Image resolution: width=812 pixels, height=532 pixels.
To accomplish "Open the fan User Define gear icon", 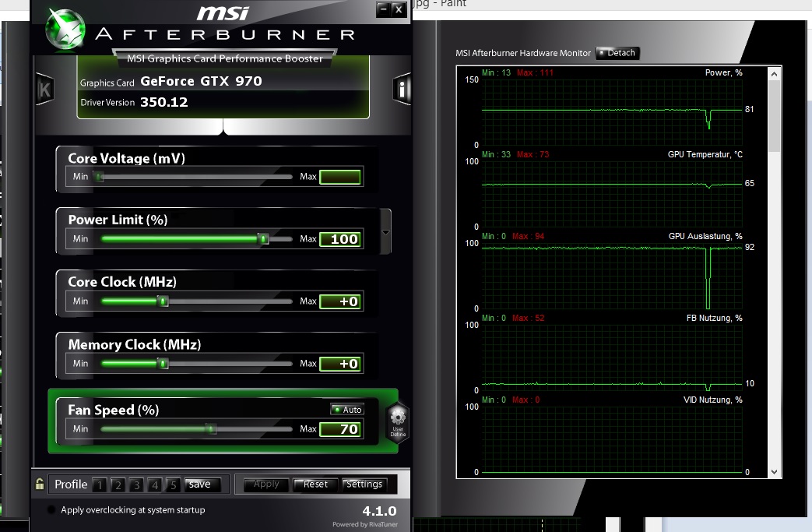I will point(398,423).
